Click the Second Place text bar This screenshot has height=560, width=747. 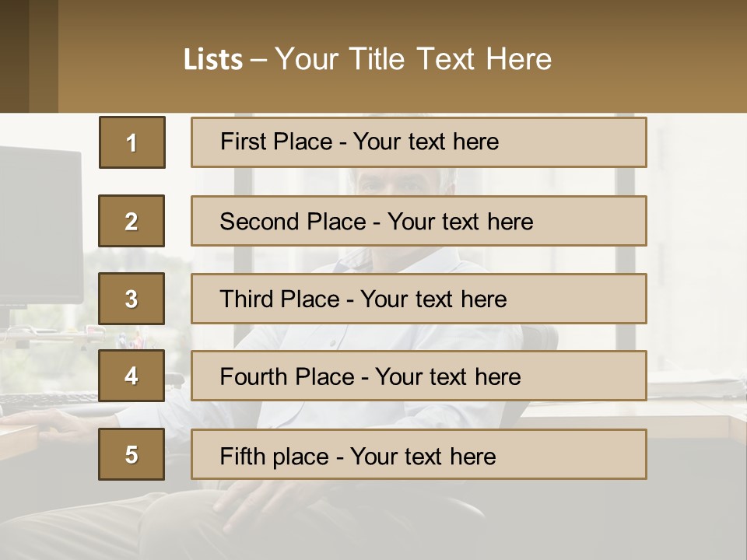coord(419,221)
